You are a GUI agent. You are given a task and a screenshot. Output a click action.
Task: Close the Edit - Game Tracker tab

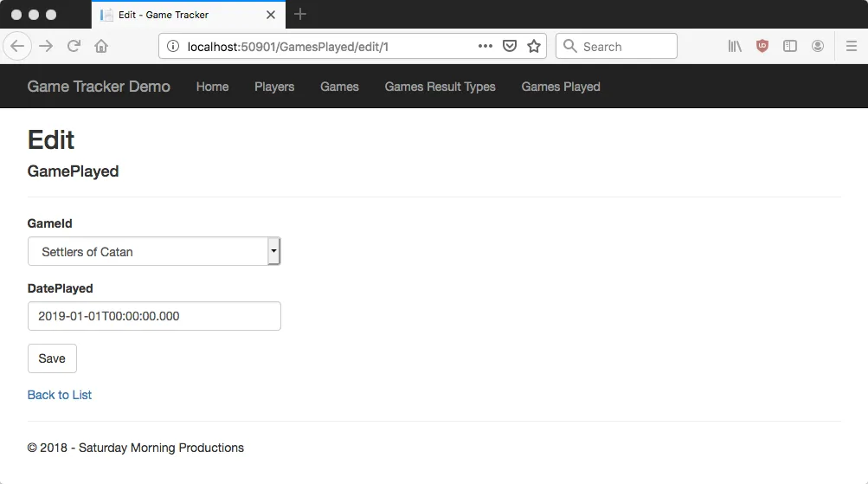pos(271,15)
